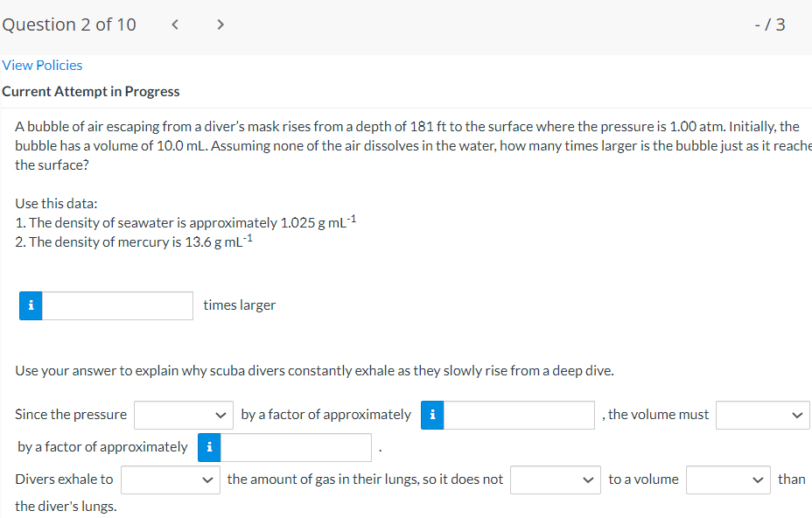Click the times larger answer field

tap(117, 305)
